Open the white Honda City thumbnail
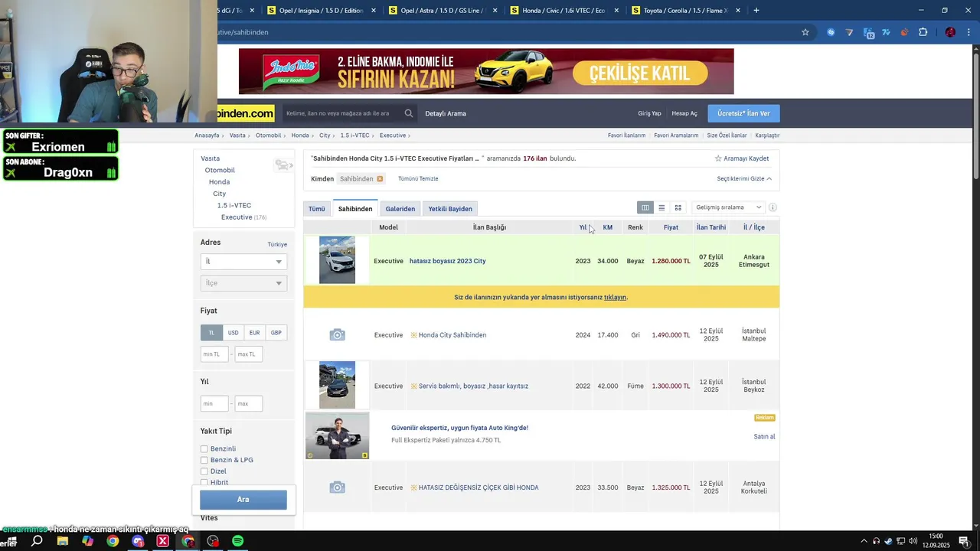The width and height of the screenshot is (980, 551). pyautogui.click(x=337, y=260)
